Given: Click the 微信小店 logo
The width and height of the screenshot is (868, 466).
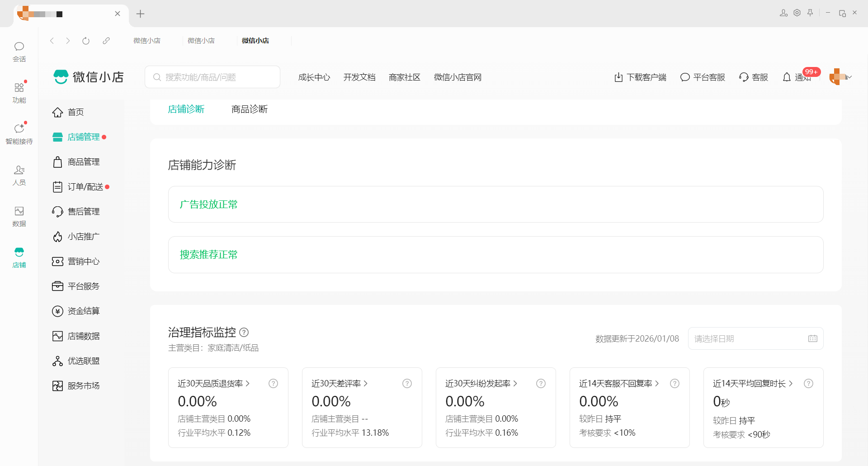Looking at the screenshot, I should coord(89,77).
